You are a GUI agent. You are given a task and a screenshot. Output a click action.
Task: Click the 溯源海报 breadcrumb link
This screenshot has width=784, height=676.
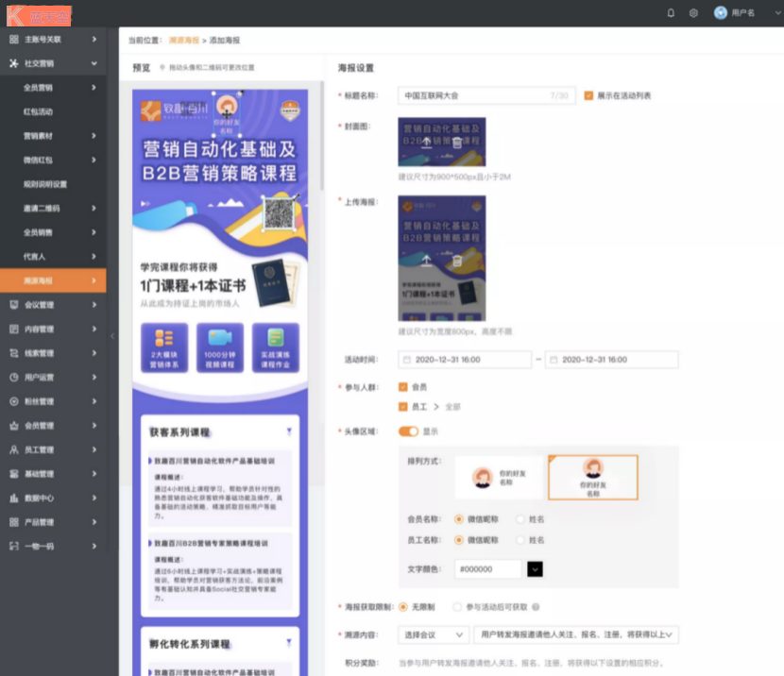tap(183, 41)
